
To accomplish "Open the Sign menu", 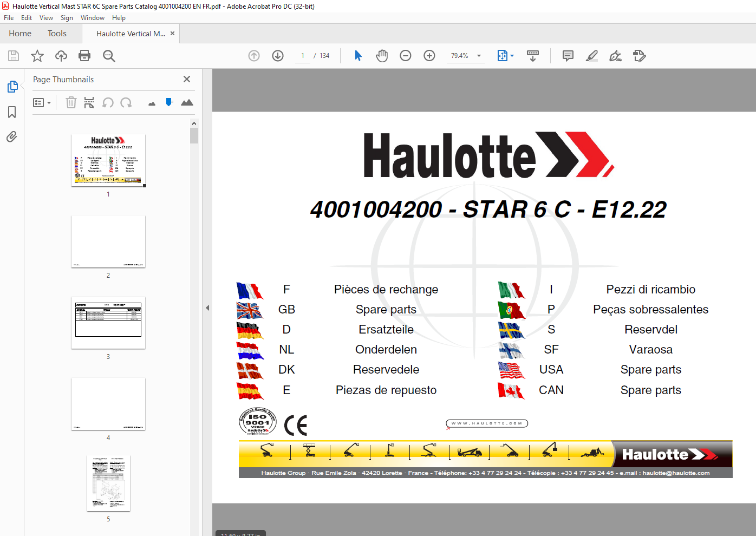I will tap(67, 18).
